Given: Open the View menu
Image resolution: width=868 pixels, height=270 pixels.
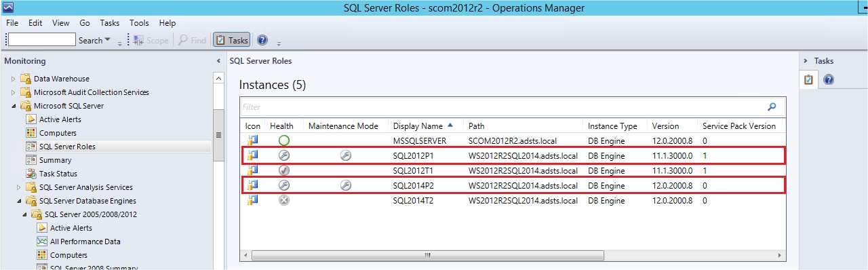Looking at the screenshot, I should coord(60,22).
